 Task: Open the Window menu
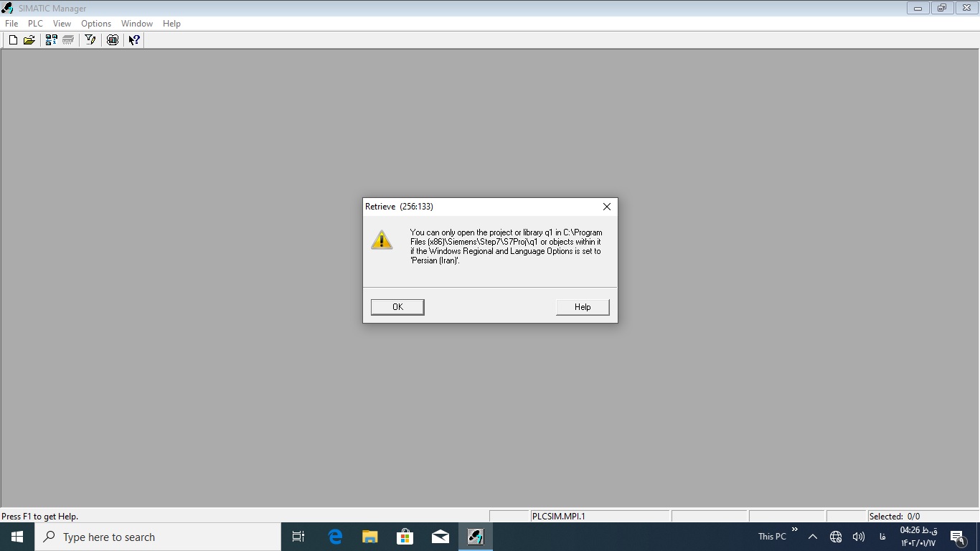point(137,24)
